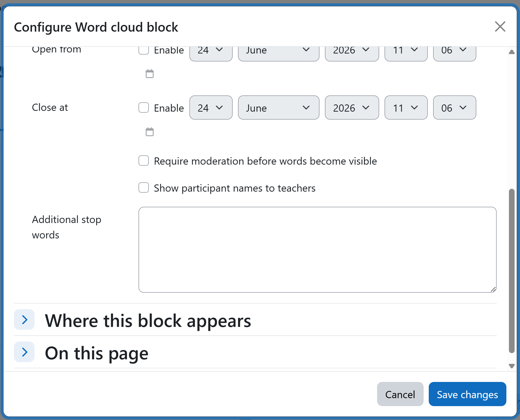Viewport: 520px width, 420px height.
Task: Click the Where this block appears heading
Action: [148, 321]
